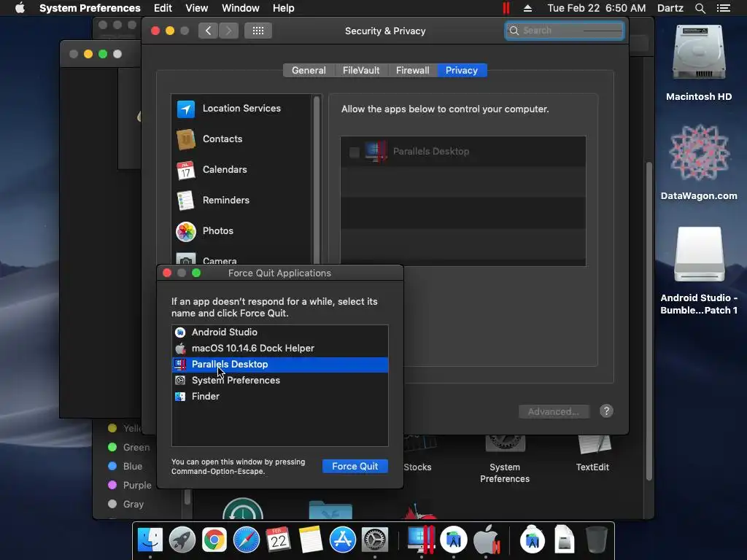Image resolution: width=747 pixels, height=560 pixels.
Task: Select System Preferences in Force Quit list
Action: [280, 381]
